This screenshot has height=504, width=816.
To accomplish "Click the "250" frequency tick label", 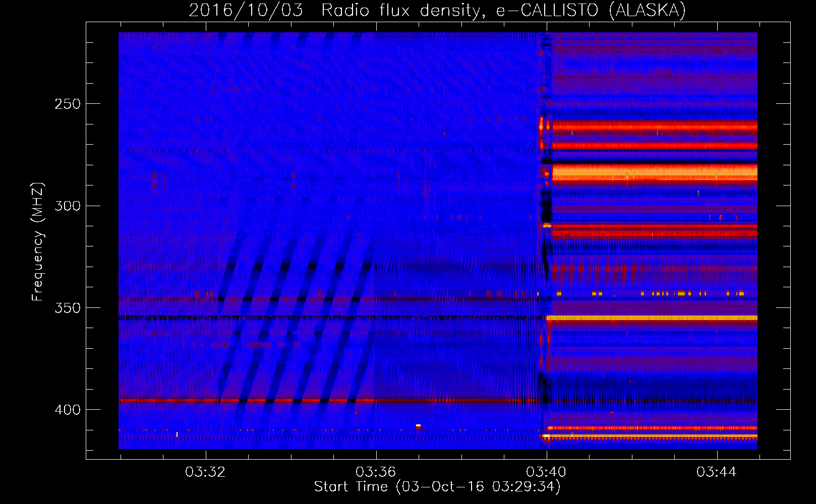I will pos(68,104).
